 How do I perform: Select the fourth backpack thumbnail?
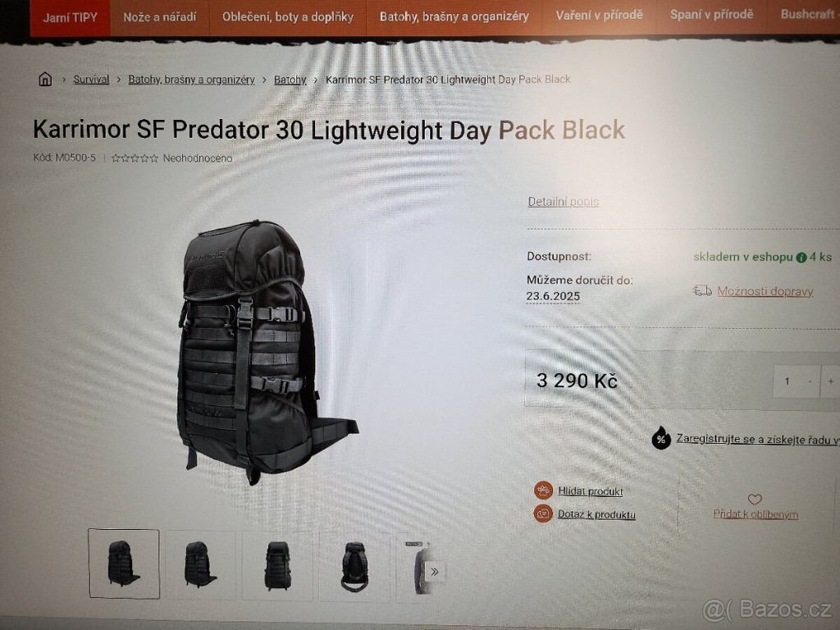[x=354, y=566]
